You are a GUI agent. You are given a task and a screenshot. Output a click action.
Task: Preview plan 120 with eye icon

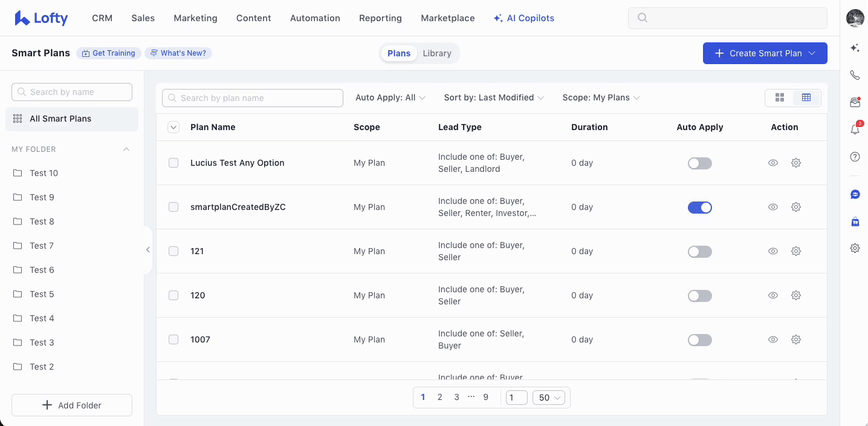click(x=772, y=295)
